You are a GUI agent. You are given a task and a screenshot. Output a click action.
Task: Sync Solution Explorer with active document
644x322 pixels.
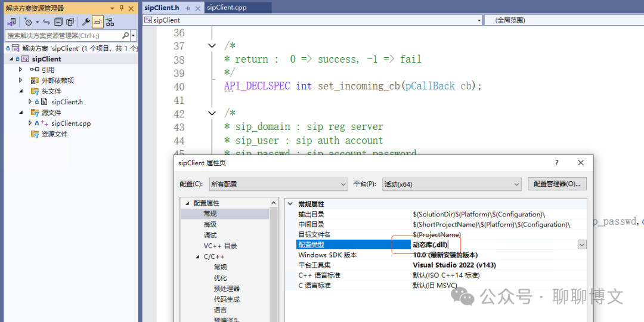click(47, 22)
